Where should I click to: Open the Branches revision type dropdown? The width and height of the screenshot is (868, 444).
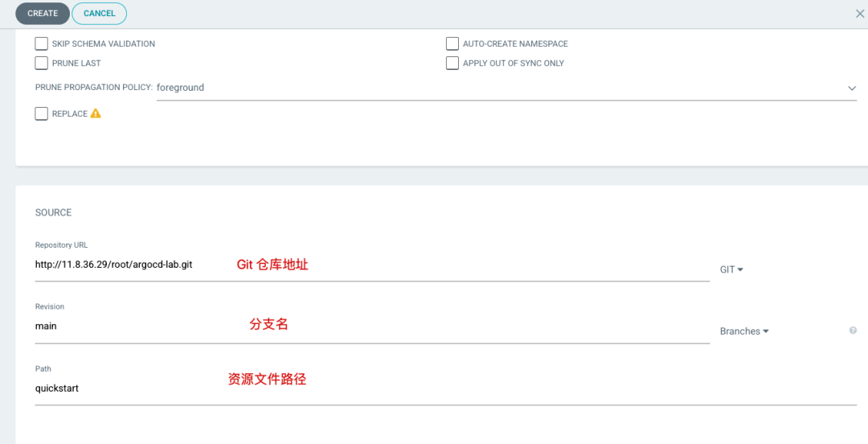coord(744,331)
